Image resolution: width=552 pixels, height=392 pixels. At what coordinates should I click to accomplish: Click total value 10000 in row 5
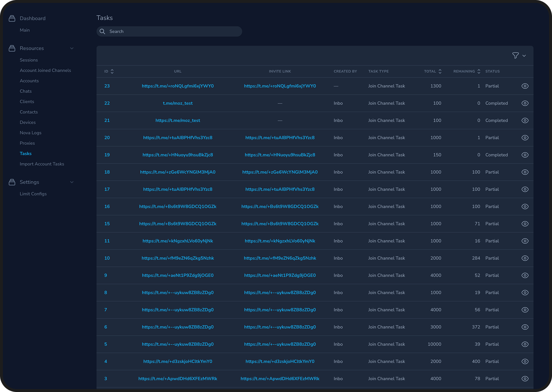coord(434,345)
